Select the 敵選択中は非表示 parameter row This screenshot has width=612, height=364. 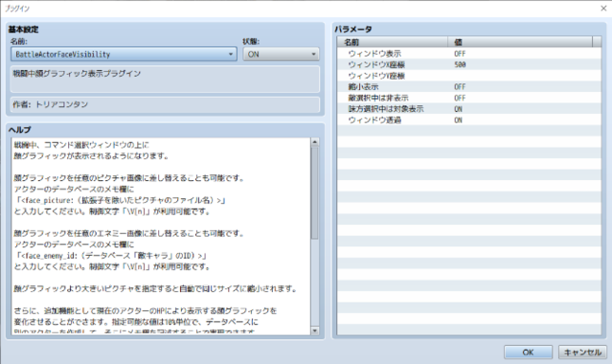click(x=469, y=98)
